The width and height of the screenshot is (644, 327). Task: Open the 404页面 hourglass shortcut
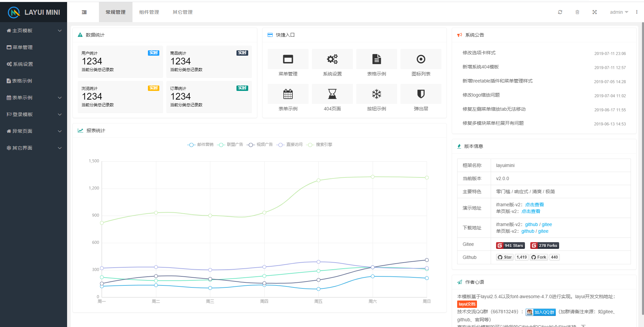(x=332, y=94)
